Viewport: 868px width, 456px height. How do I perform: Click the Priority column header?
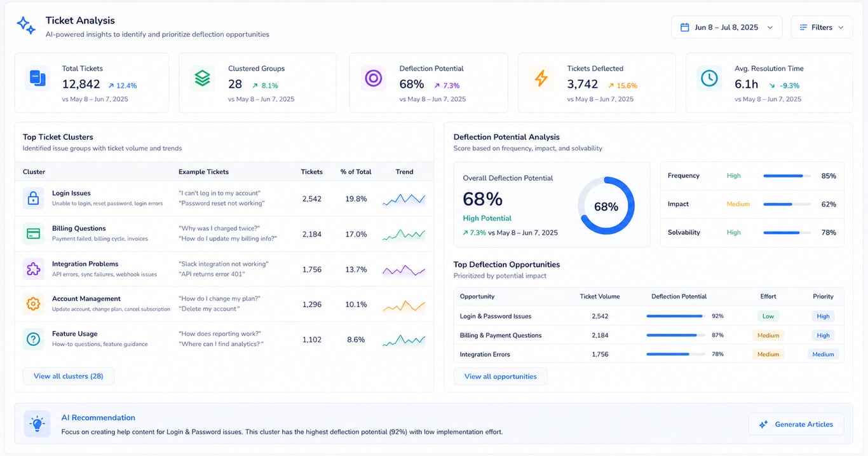pos(823,296)
